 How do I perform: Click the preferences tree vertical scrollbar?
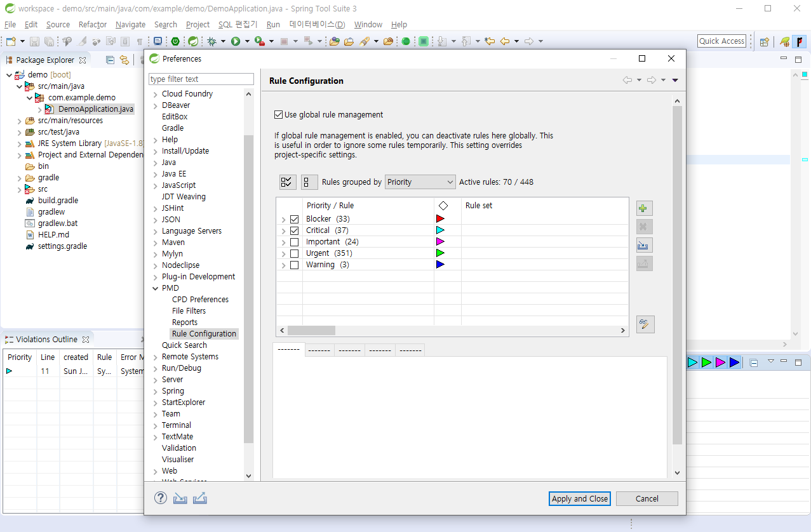[x=249, y=289]
